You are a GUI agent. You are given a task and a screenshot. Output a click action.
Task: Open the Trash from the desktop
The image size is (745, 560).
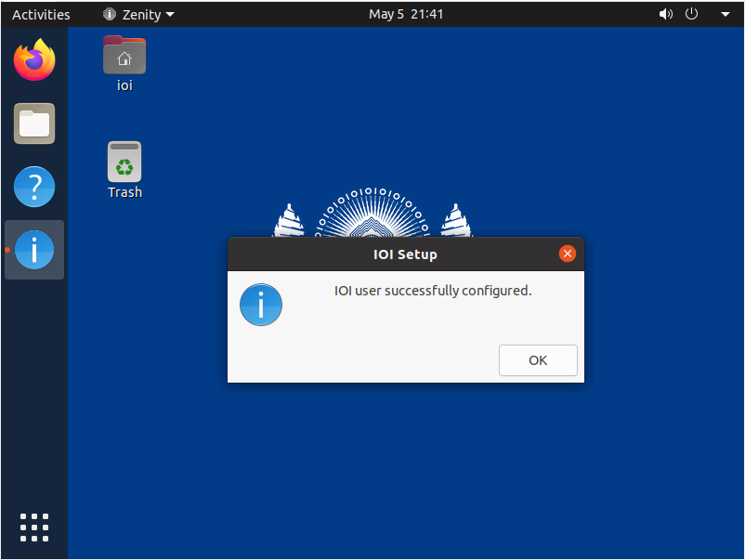pos(124,162)
